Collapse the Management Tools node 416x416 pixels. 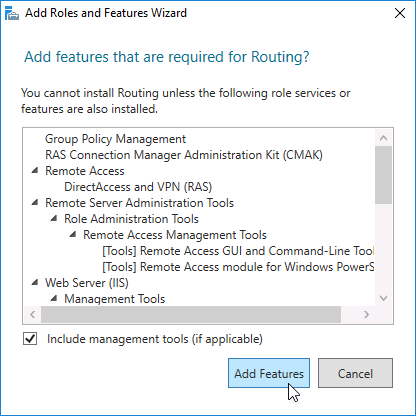click(x=54, y=299)
